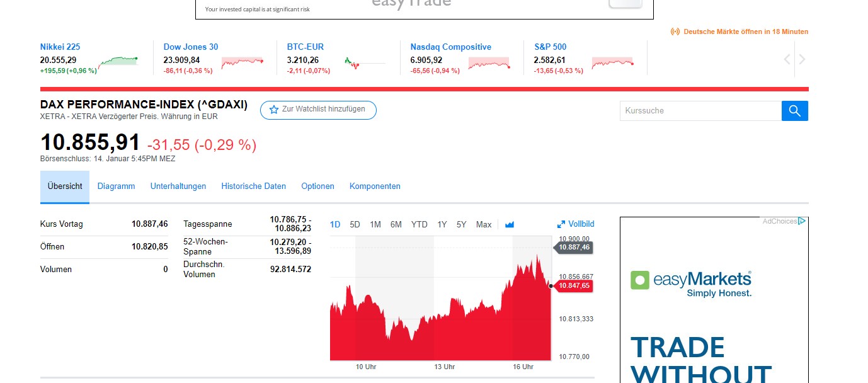
Task: Open the Diagramm tab
Action: pos(116,186)
